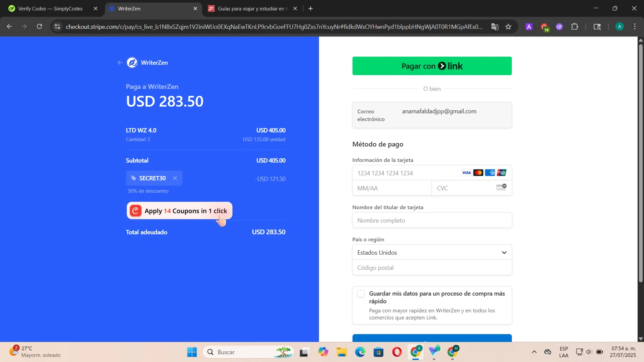Screen dimensions: 644x362
Task: Change the ESP LAA input language
Action: point(564,352)
